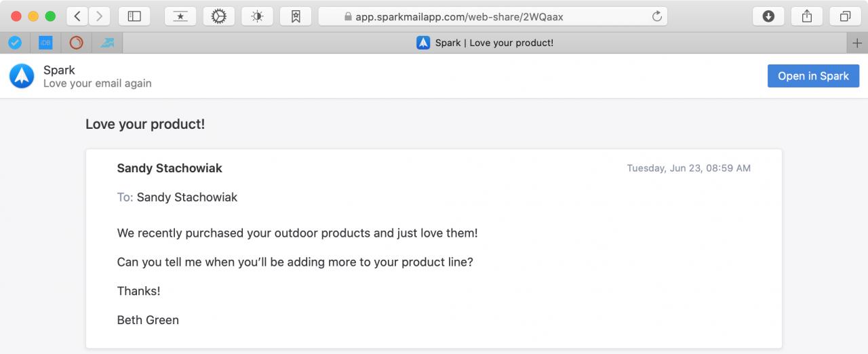
Task: Select the fourth teal pinned tab
Action: point(107,43)
